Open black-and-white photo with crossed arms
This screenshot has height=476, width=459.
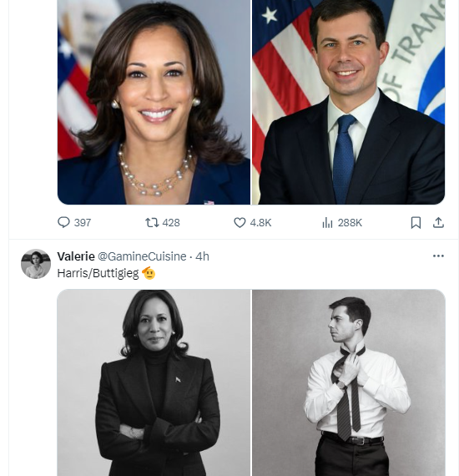point(154,382)
